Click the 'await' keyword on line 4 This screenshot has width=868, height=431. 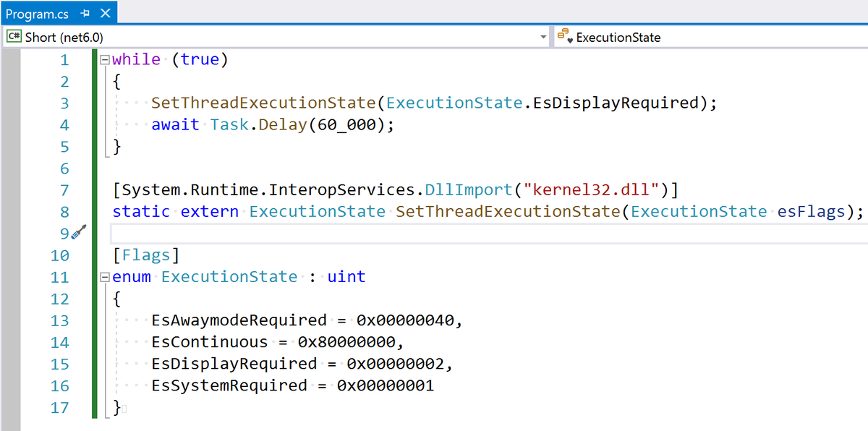pyautogui.click(x=176, y=124)
